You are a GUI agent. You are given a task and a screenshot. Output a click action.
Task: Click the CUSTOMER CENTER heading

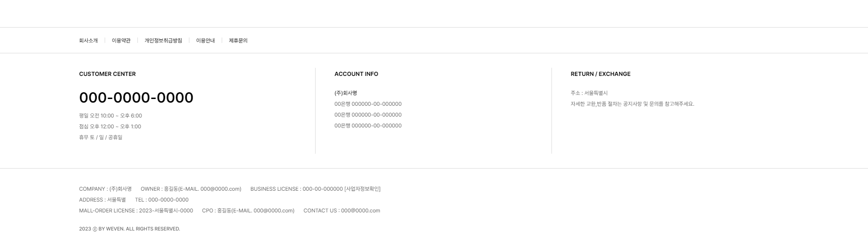point(107,74)
